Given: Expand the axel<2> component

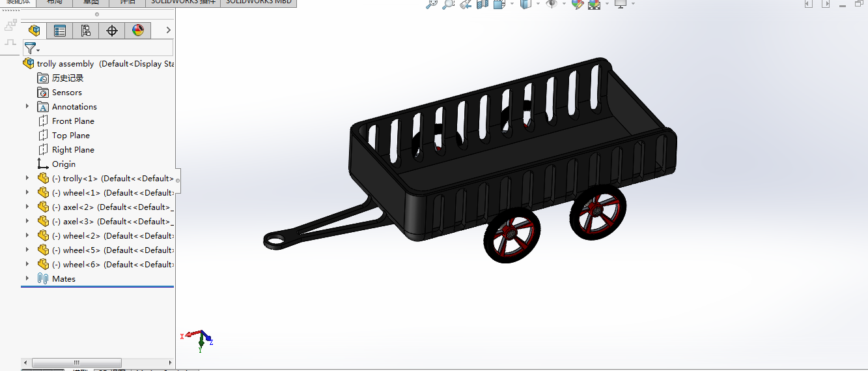Looking at the screenshot, I should coord(27,207).
